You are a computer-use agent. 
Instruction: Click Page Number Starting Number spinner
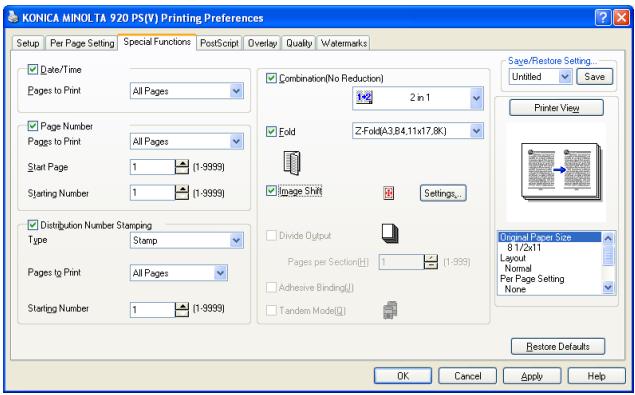click(x=182, y=193)
